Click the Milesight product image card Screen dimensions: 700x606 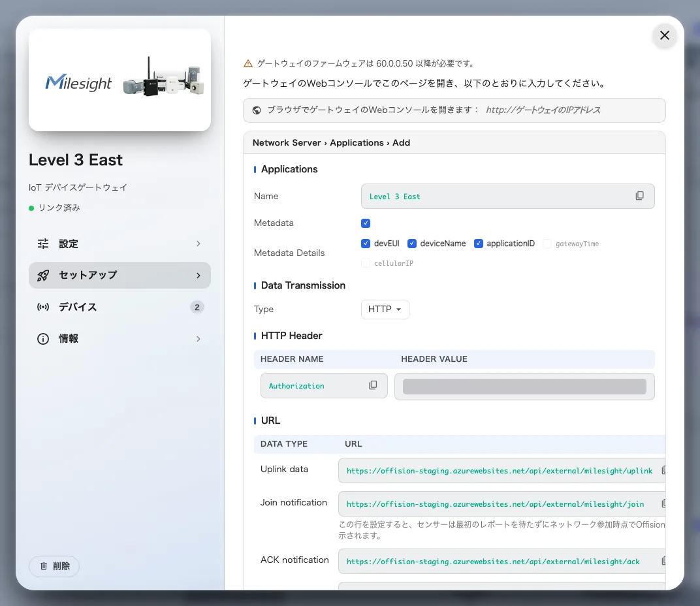coord(119,80)
